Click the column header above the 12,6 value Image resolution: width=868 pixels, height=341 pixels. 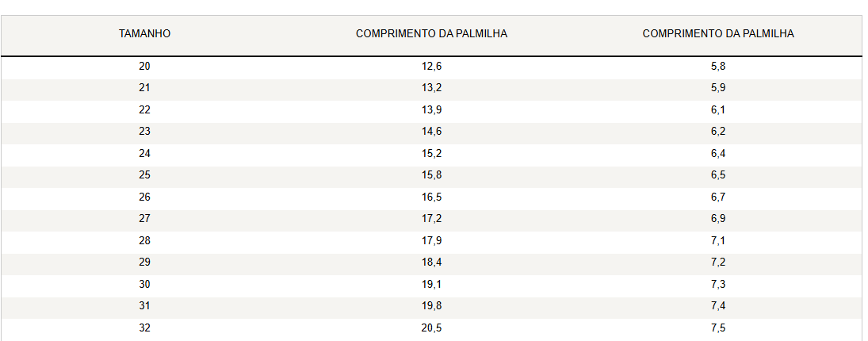(431, 34)
